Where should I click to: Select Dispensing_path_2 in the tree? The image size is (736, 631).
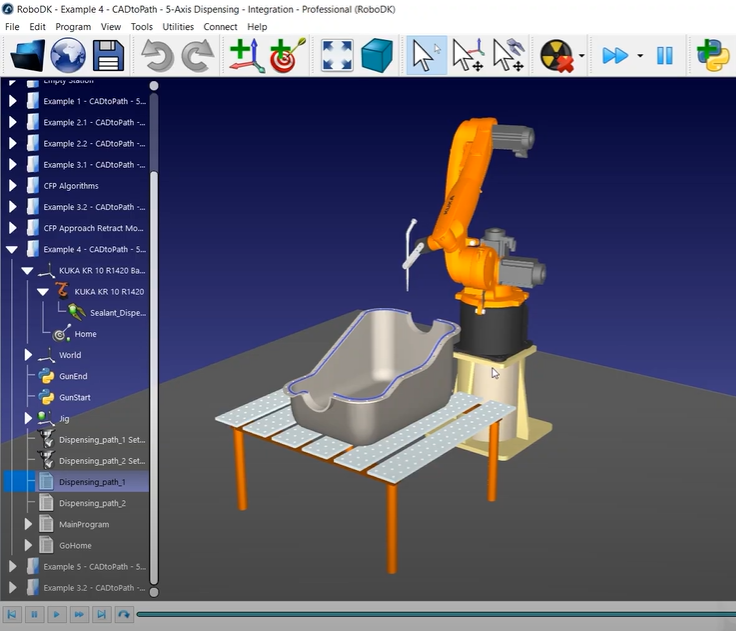click(x=92, y=503)
